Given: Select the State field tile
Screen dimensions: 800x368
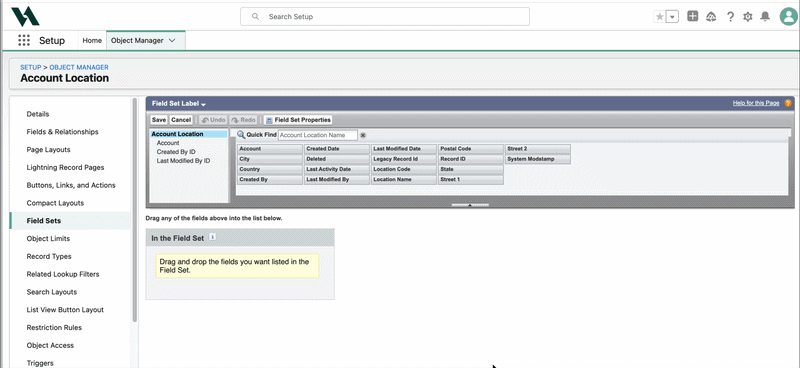Looking at the screenshot, I should (x=470, y=169).
